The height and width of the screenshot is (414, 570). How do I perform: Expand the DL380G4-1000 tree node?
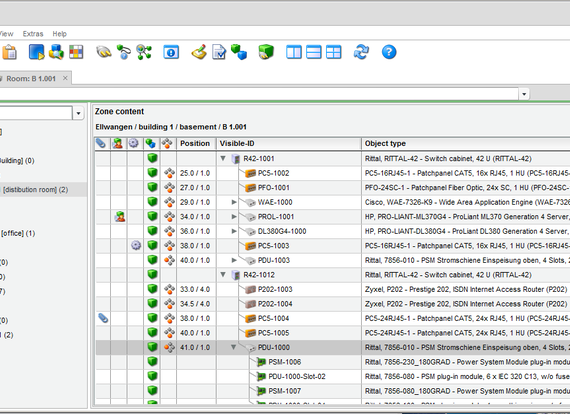(x=234, y=231)
